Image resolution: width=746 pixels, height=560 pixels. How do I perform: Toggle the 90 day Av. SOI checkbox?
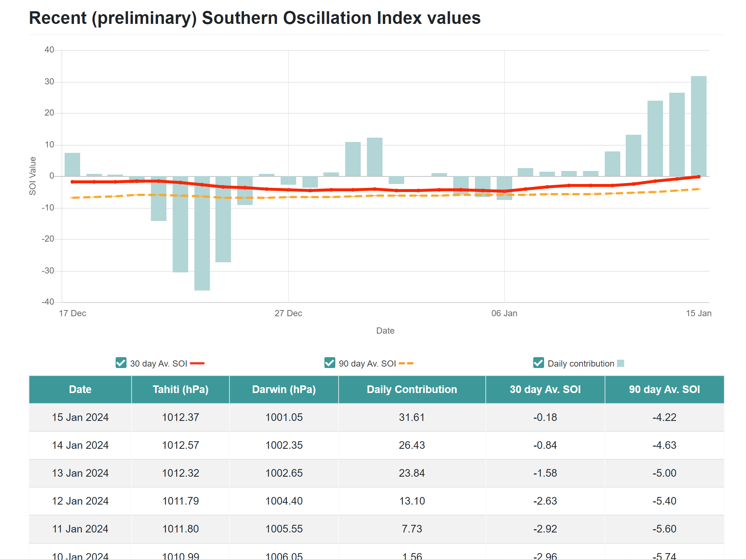pos(330,363)
